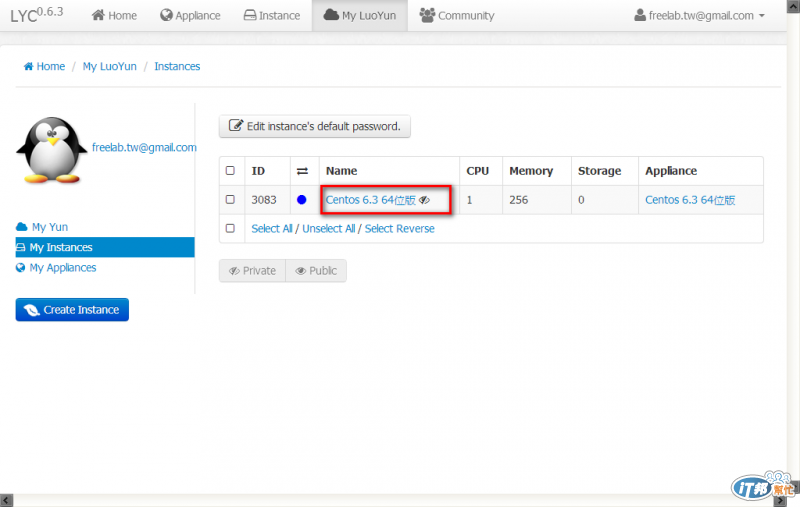The height and width of the screenshot is (507, 800).
Task: Click the user icon beside account email
Action: point(640,15)
